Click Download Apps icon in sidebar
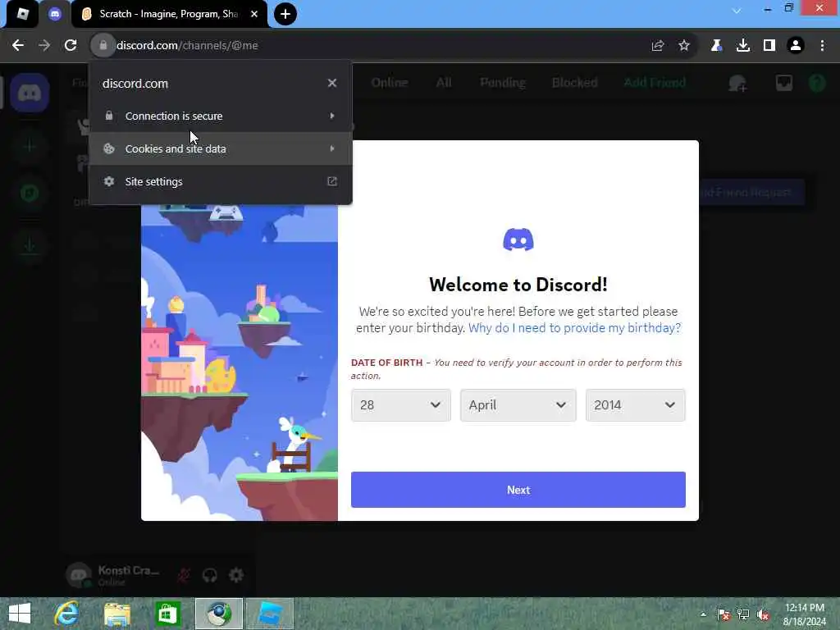 click(x=30, y=246)
